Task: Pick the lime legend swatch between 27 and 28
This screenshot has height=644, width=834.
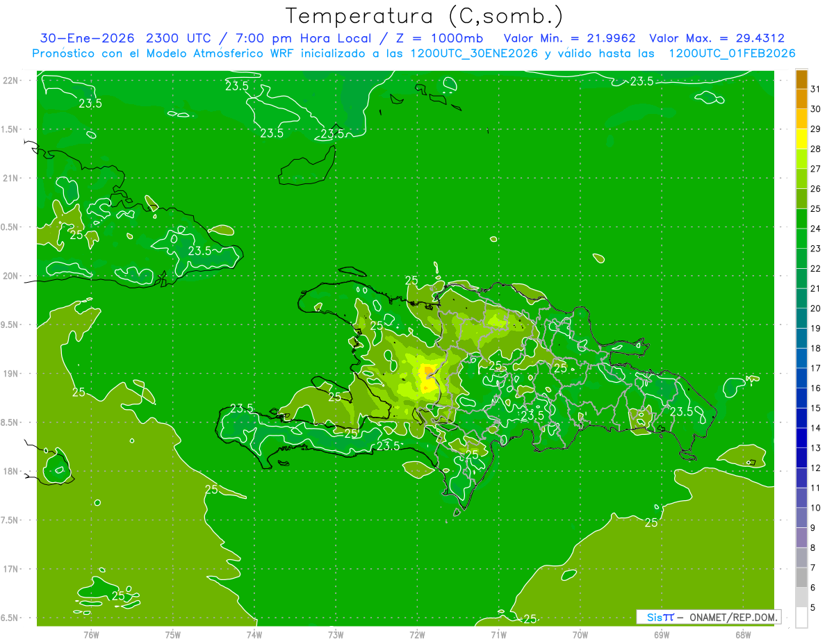Action: [801, 159]
